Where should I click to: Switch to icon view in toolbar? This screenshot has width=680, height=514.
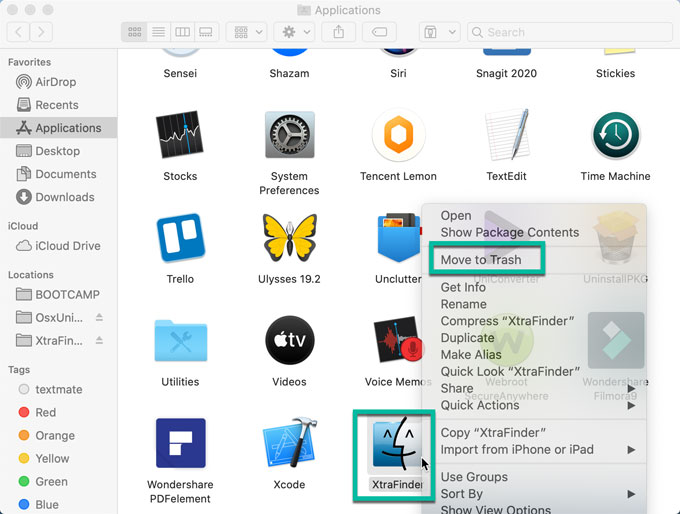134,32
